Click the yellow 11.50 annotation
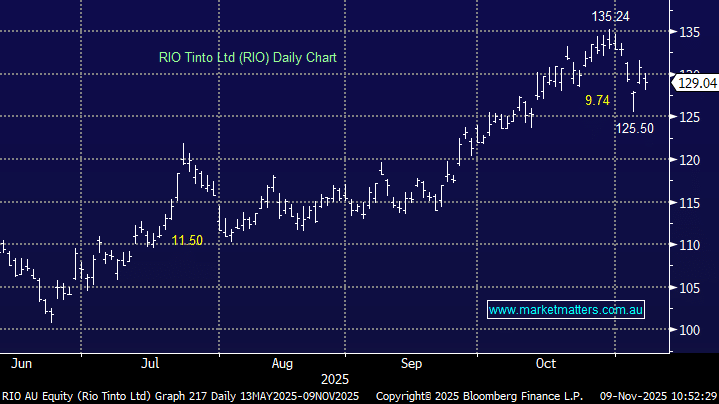The height and width of the screenshot is (404, 719). 187,241
